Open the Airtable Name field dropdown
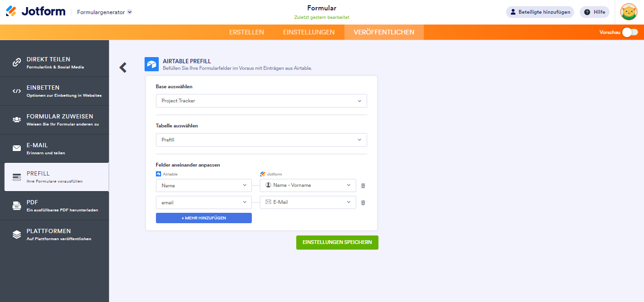Image resolution: width=644 pixels, height=302 pixels. (204, 185)
